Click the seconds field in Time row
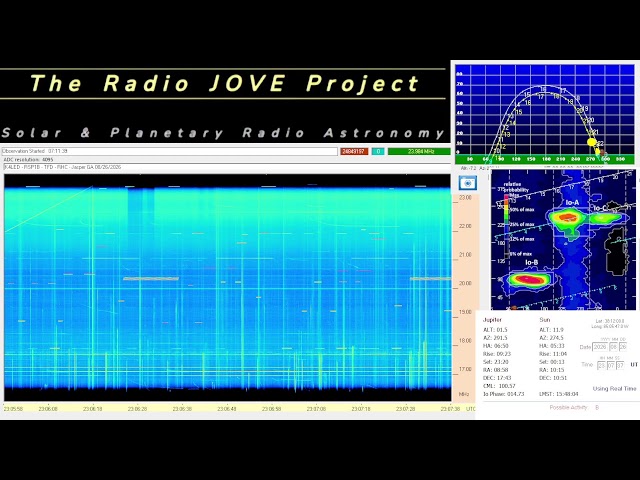This screenshot has width=640, height=480. coord(620,365)
